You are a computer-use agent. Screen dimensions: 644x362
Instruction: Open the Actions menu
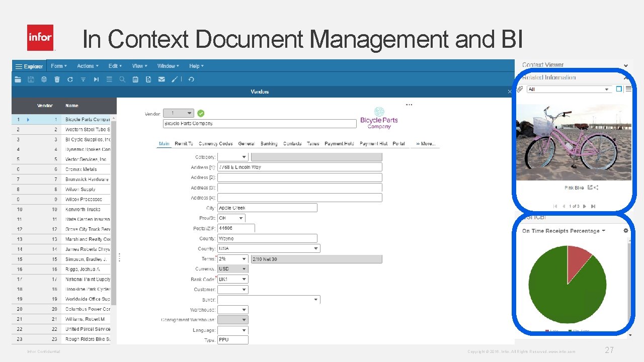pos(87,65)
